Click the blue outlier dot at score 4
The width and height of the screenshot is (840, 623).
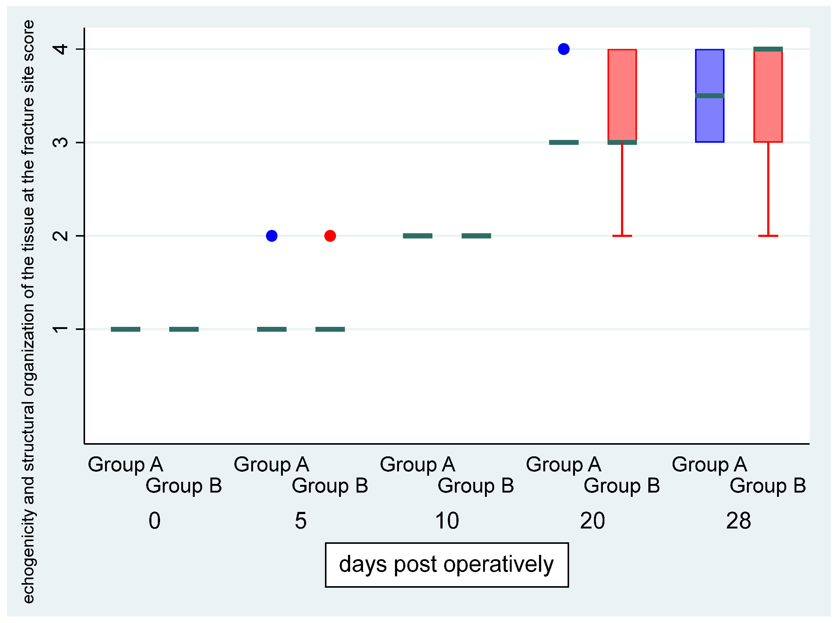(x=563, y=49)
